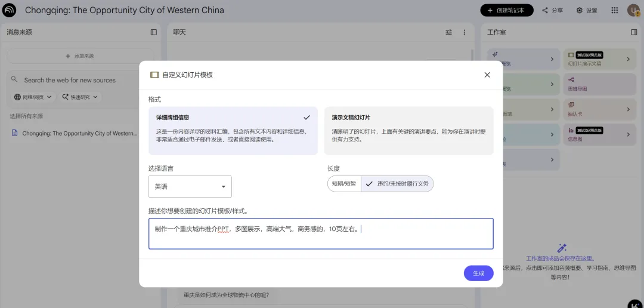Click the 设置 label in top bar

(x=592, y=10)
